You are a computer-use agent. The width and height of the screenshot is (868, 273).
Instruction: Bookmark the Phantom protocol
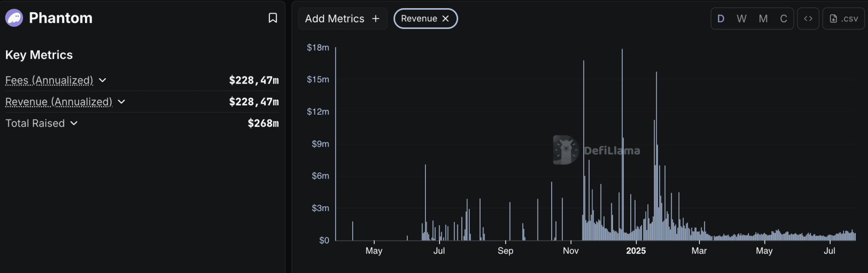(x=273, y=18)
